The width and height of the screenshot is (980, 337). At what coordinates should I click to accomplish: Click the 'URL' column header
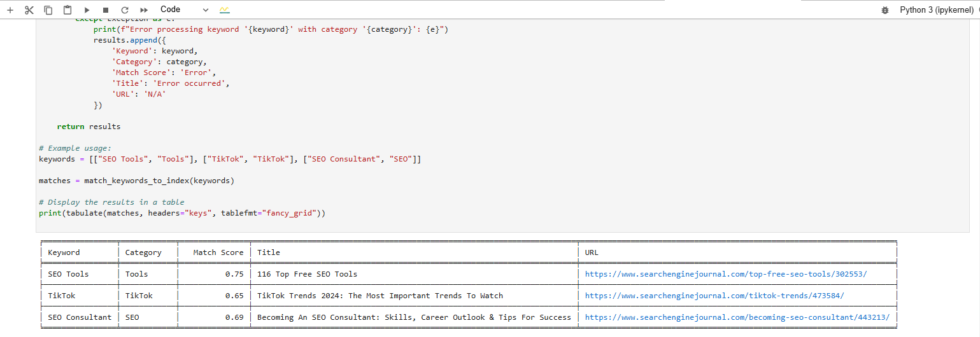click(592, 252)
